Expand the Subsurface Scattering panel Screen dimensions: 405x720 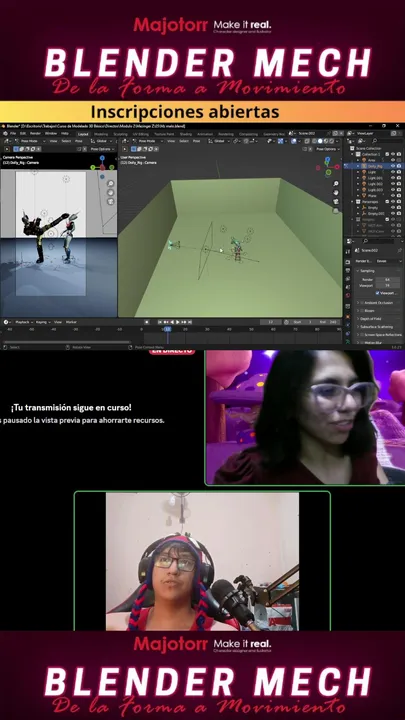pos(377,327)
